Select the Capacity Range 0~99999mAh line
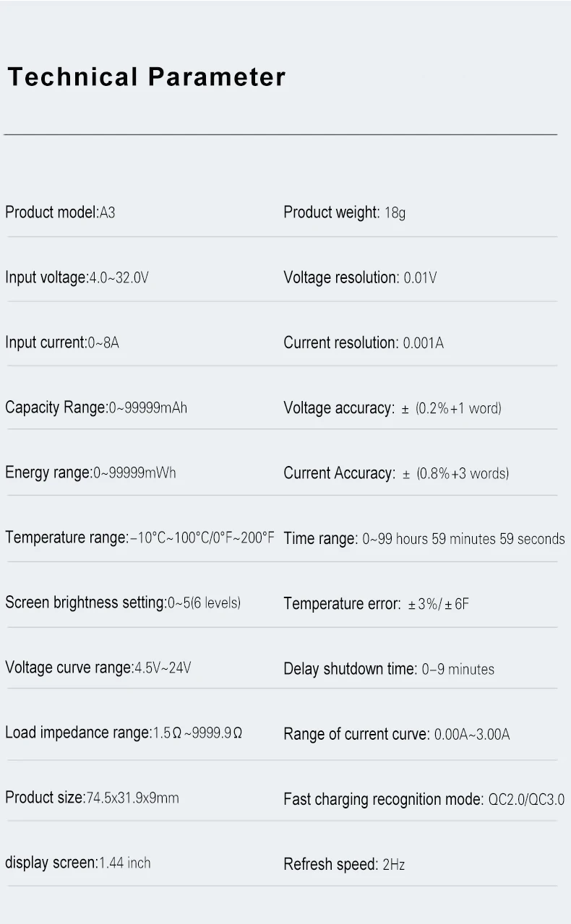 coord(96,407)
